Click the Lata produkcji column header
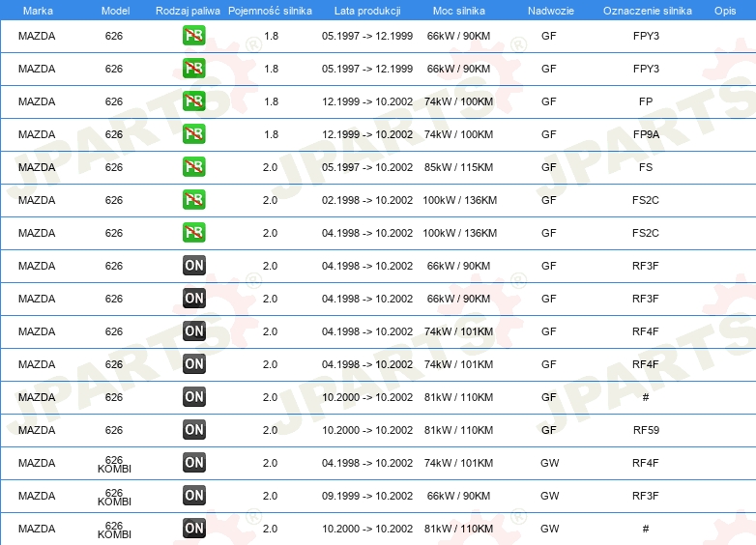 (367, 11)
